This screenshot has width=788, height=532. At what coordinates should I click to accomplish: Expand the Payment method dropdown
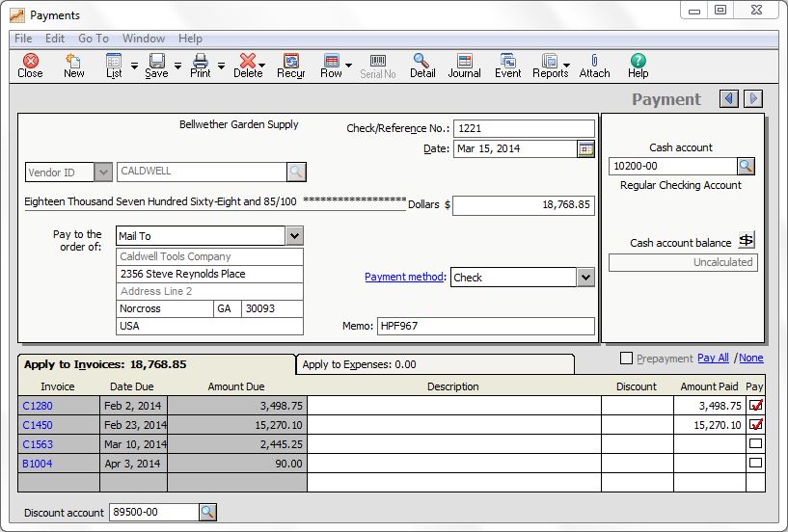point(585,278)
